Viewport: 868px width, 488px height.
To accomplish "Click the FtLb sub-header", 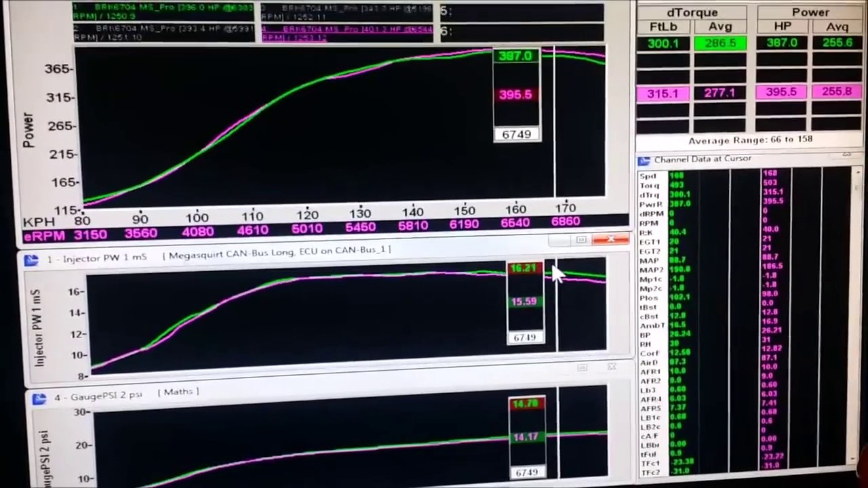I will pyautogui.click(x=663, y=27).
